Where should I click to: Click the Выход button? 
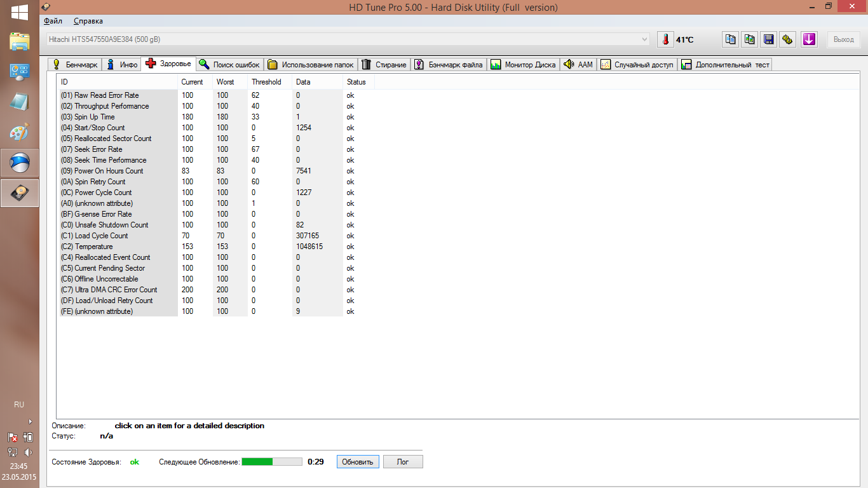(x=843, y=39)
